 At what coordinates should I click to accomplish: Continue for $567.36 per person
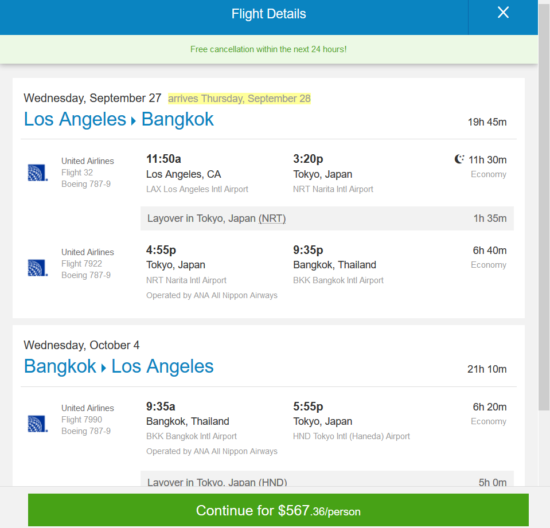tap(278, 510)
